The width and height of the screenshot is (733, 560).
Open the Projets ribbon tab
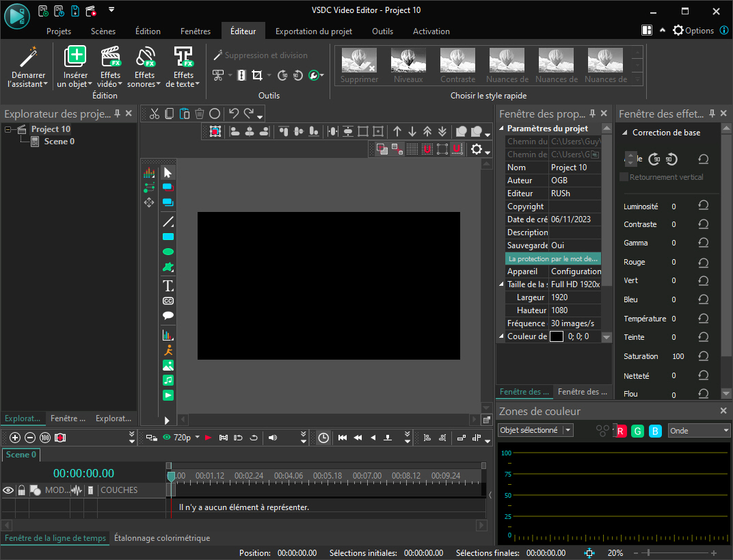tap(59, 31)
